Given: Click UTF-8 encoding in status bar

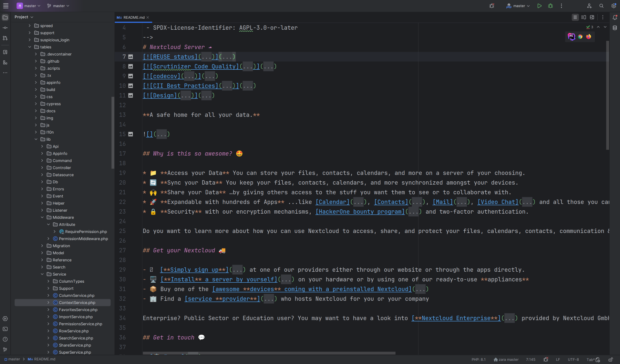Looking at the screenshot, I should click(573, 359).
